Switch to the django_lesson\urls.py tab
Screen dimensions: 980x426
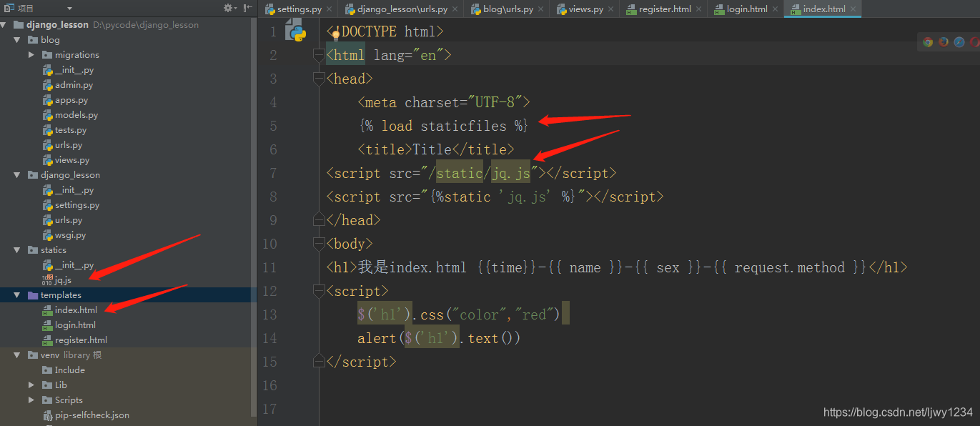pos(402,9)
